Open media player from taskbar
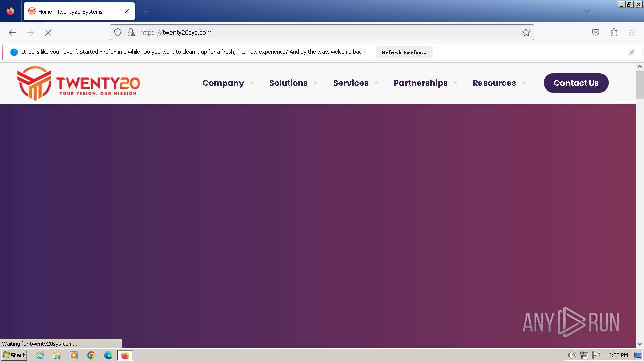The image size is (644, 362). pos(74,355)
